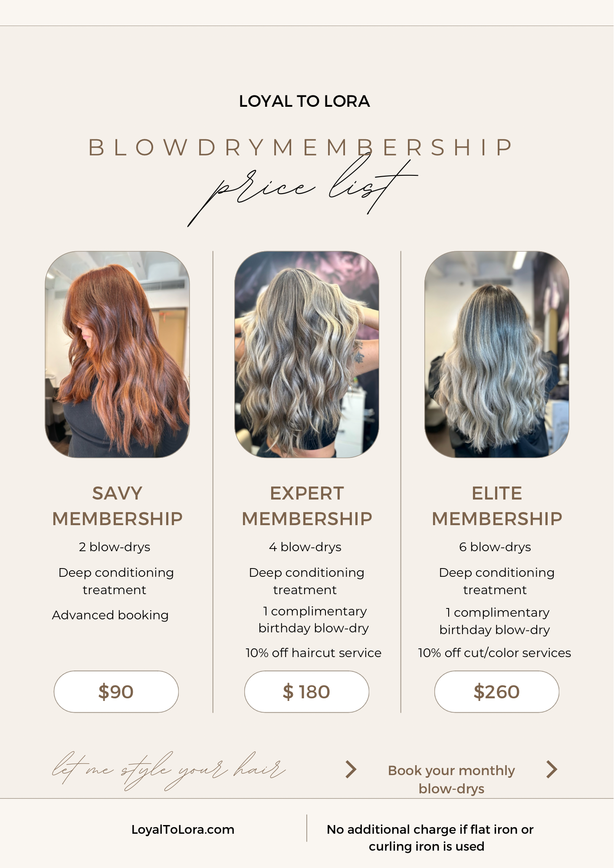Click the Advanced booking perk text
Image resolution: width=614 pixels, height=868 pixels.
click(x=110, y=615)
